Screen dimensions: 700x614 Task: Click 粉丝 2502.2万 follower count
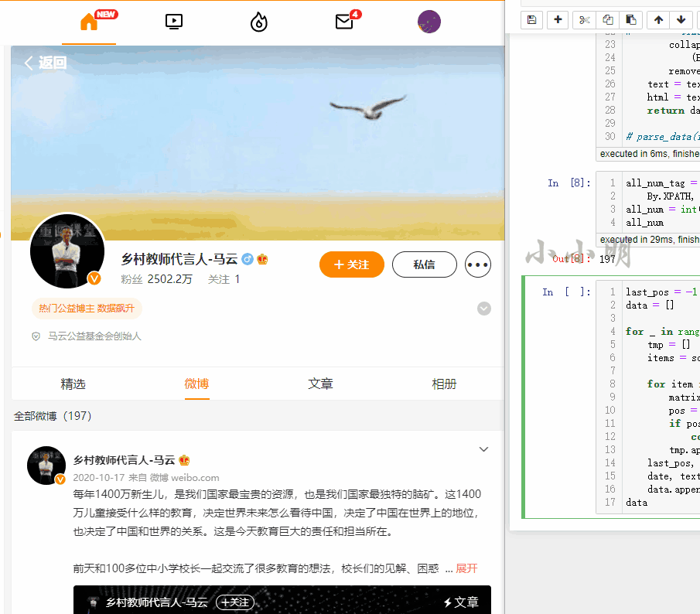[156, 279]
